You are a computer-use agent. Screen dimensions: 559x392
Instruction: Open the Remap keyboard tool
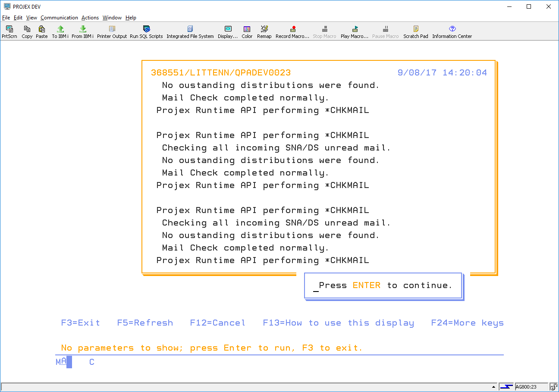(x=264, y=32)
